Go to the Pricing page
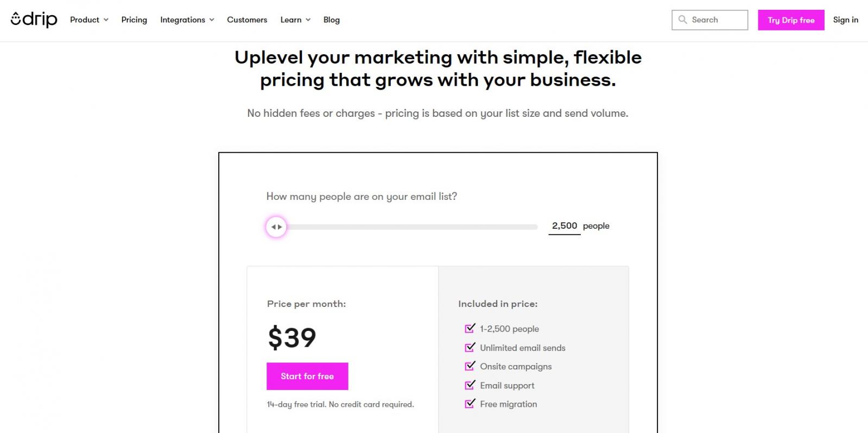The height and width of the screenshot is (433, 868). 134,20
